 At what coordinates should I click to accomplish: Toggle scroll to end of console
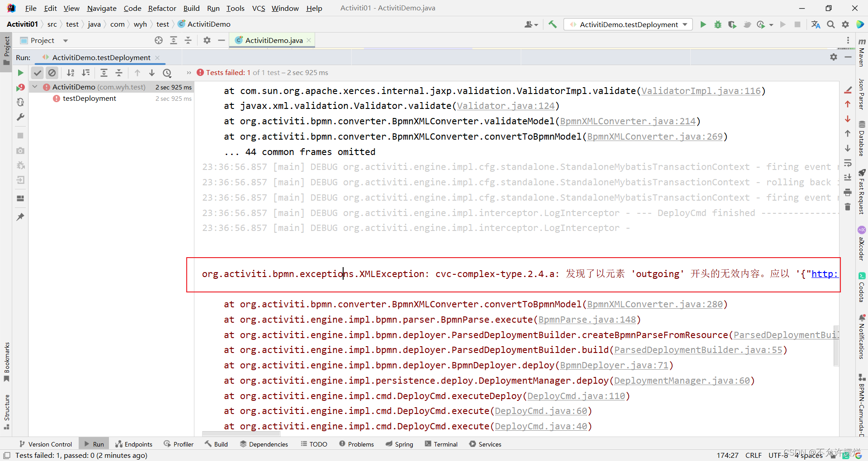click(x=848, y=178)
